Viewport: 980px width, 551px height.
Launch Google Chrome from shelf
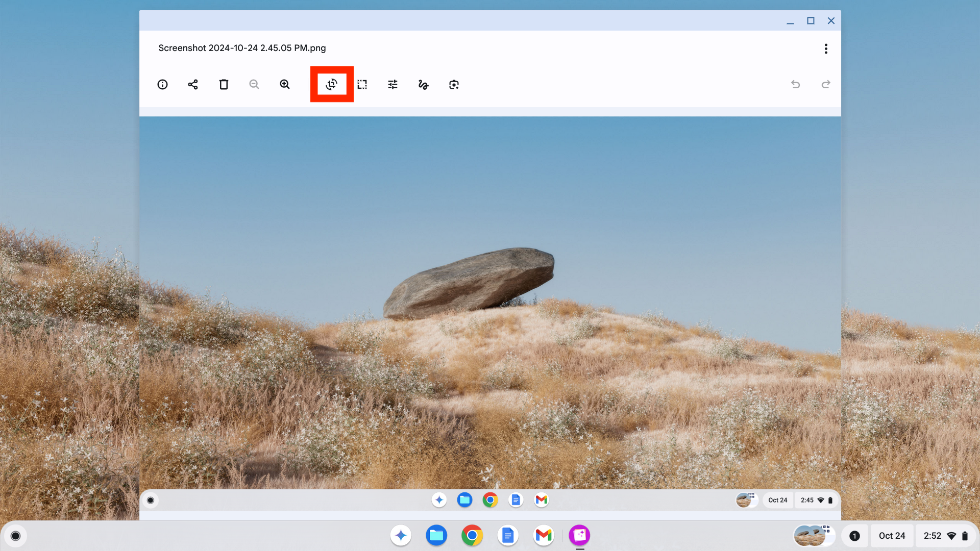tap(472, 535)
